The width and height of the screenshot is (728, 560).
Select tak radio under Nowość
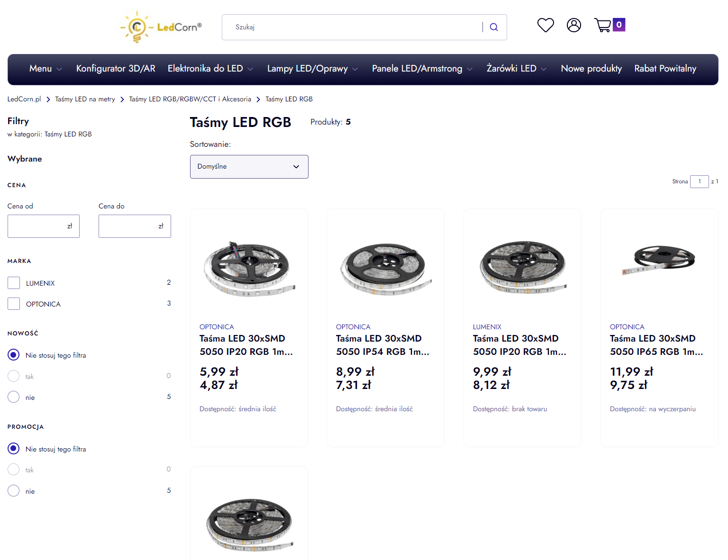point(14,376)
